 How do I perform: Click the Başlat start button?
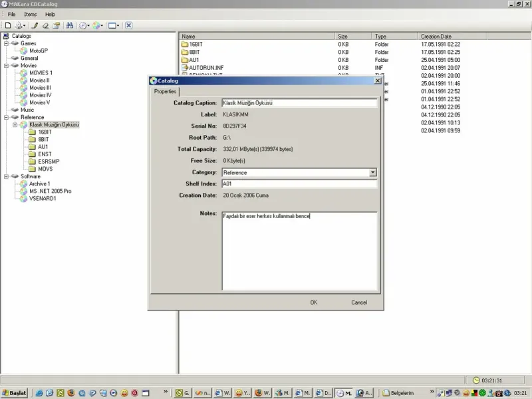(14, 393)
